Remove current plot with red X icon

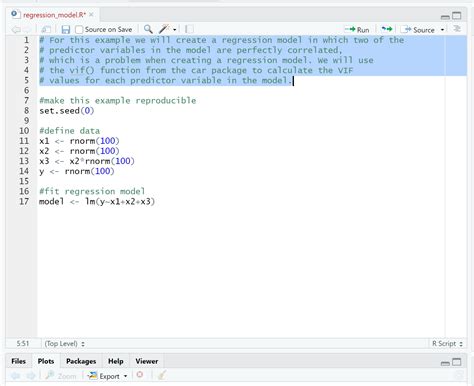[x=140, y=375]
